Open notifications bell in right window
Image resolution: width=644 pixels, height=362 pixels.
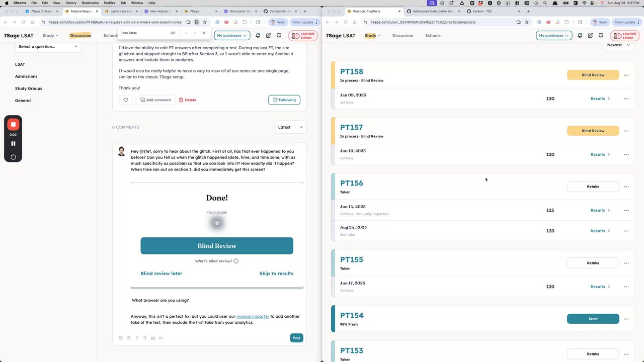point(580,36)
